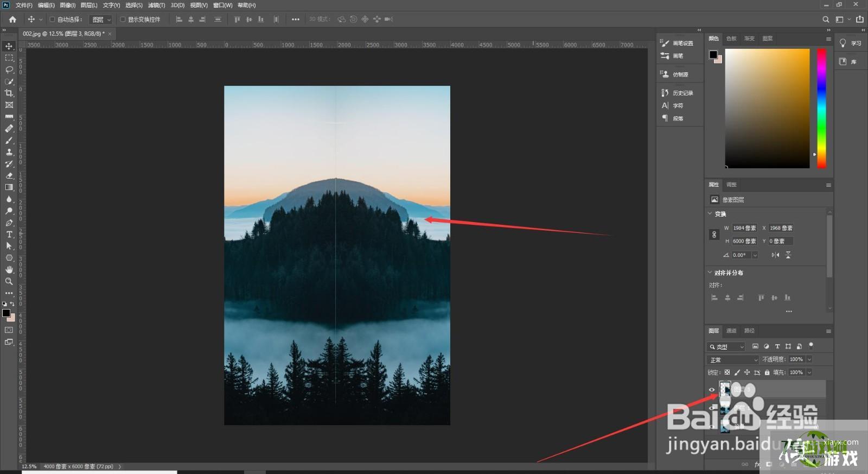868x474 pixels.
Task: Select the Lasso tool
Action: (x=9, y=69)
